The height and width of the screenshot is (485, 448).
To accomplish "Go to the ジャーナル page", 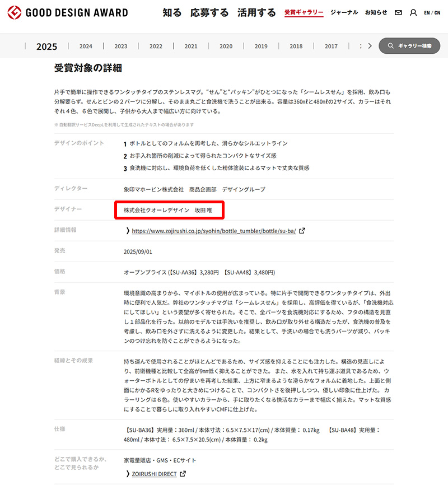I will tap(344, 12).
